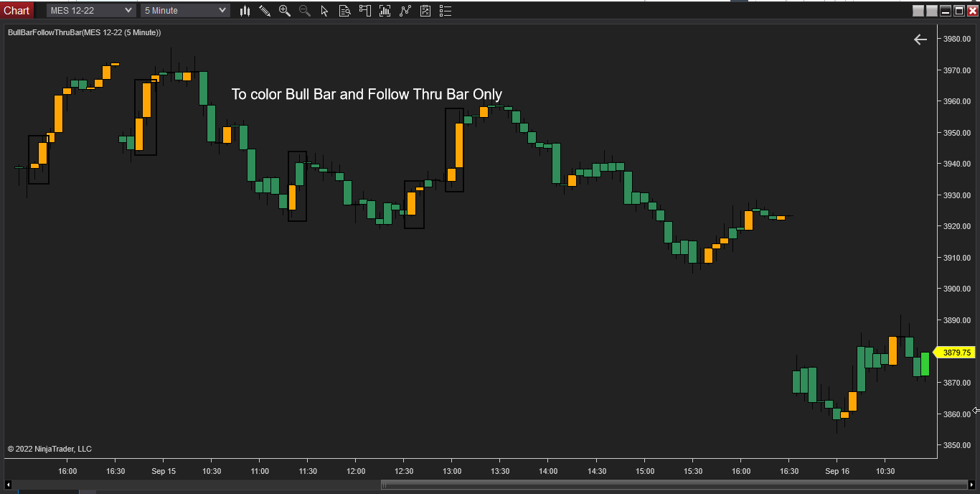Click the return arrow near price axis
This screenshot has height=494, width=980.
coord(920,39)
